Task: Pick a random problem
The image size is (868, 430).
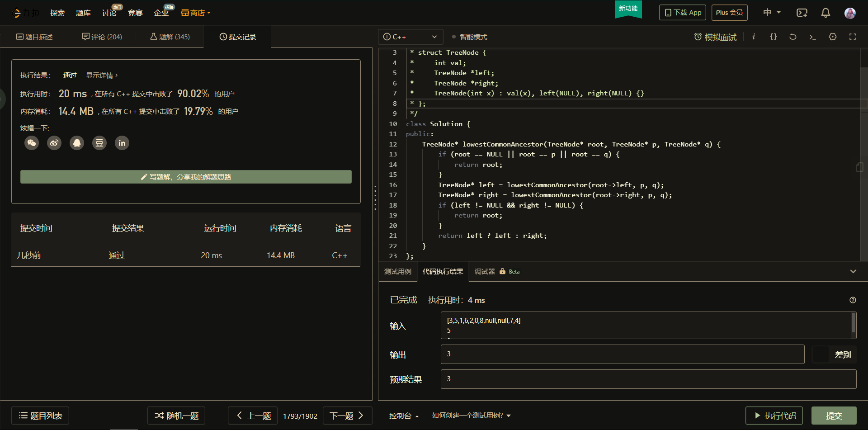Action: [176, 416]
